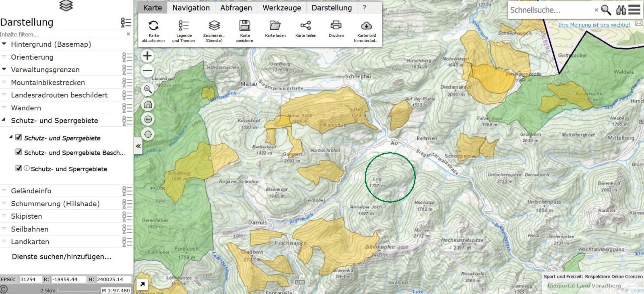Viewport: 644px width, 294px height.
Task: Disable the last Schutz- und Sperrgebiete layer
Action: (x=19, y=168)
